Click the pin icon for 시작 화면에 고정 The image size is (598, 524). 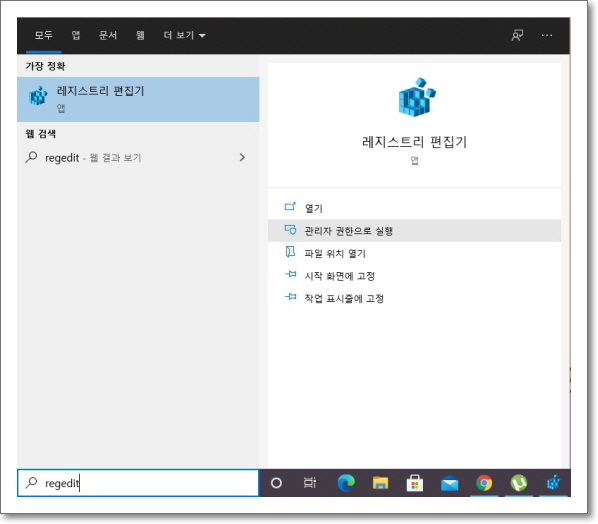tap(291, 274)
